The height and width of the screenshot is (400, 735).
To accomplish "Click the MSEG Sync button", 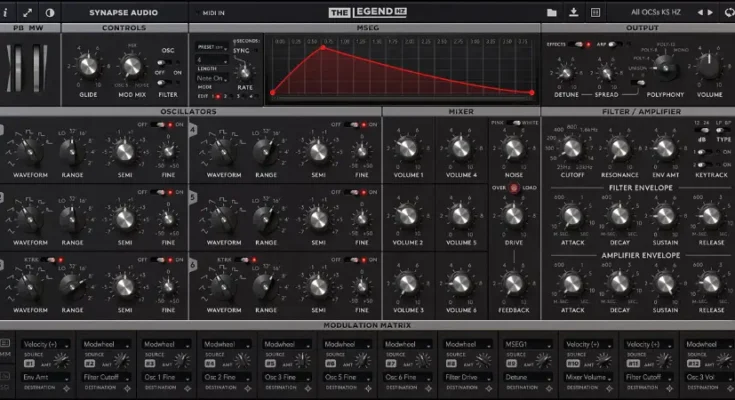I will (x=246, y=52).
